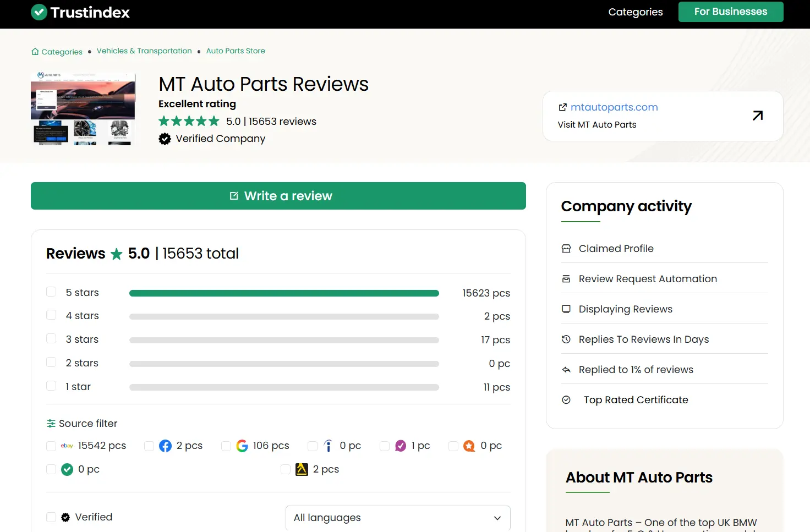
Task: Open Categories in the top navigation
Action: (x=636, y=12)
